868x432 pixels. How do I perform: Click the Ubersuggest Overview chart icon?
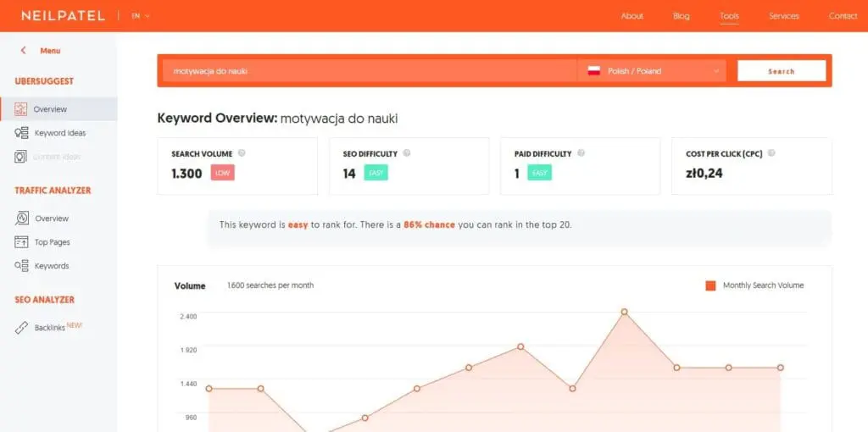(21, 109)
